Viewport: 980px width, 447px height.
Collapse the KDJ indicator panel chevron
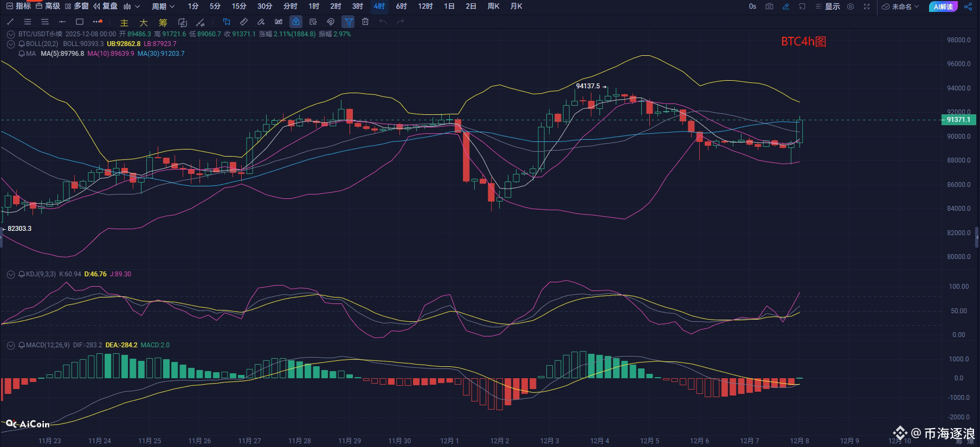[x=10, y=275]
